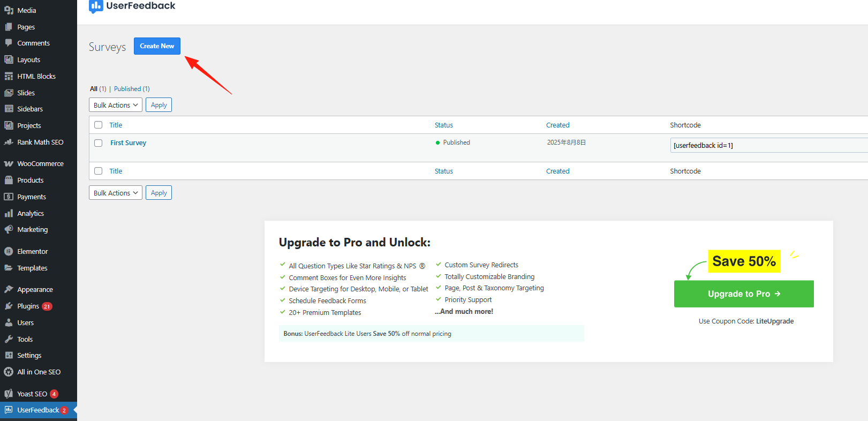The width and height of the screenshot is (868, 421).
Task: Click the Elementor icon in sidebar
Action: pos(9,251)
